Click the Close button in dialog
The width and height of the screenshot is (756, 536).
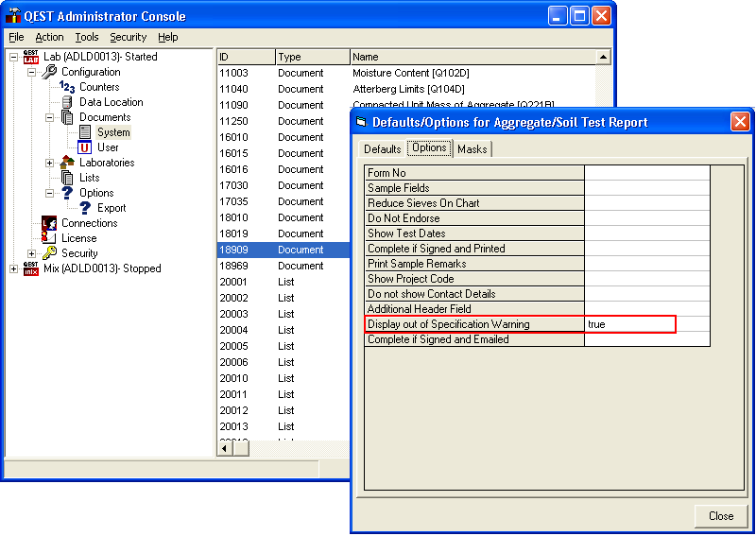tap(721, 516)
